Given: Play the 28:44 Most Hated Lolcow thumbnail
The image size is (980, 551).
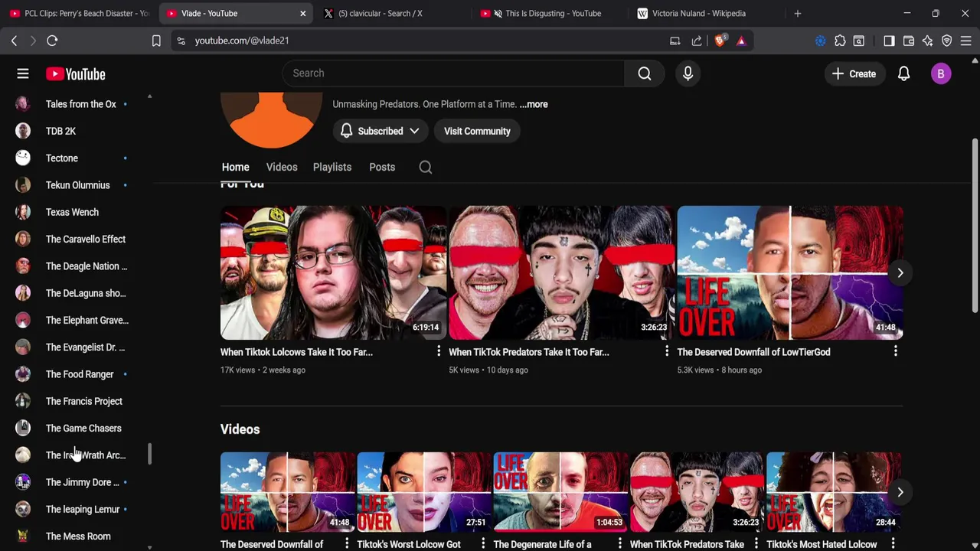Looking at the screenshot, I should [x=834, y=492].
